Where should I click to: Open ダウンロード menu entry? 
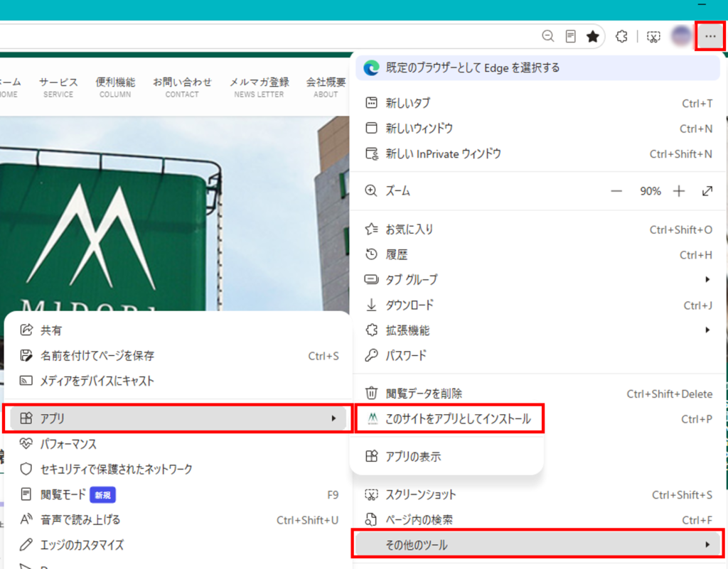[x=539, y=305]
